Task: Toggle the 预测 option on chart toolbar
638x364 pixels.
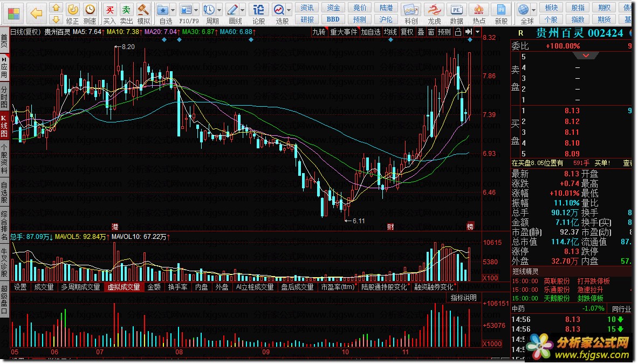Action: point(444,32)
